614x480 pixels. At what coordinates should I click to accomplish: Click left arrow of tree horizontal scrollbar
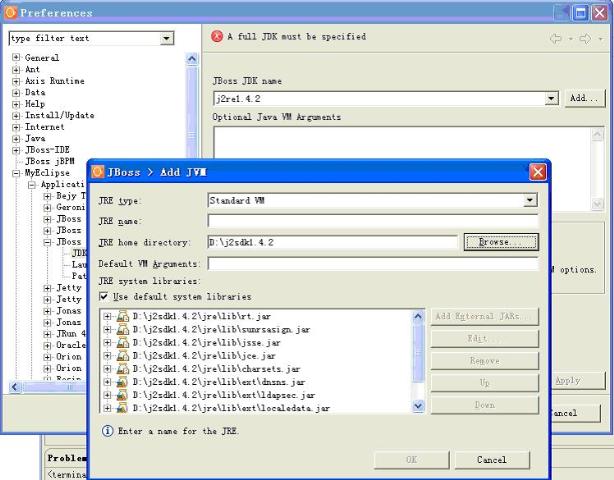(15, 387)
